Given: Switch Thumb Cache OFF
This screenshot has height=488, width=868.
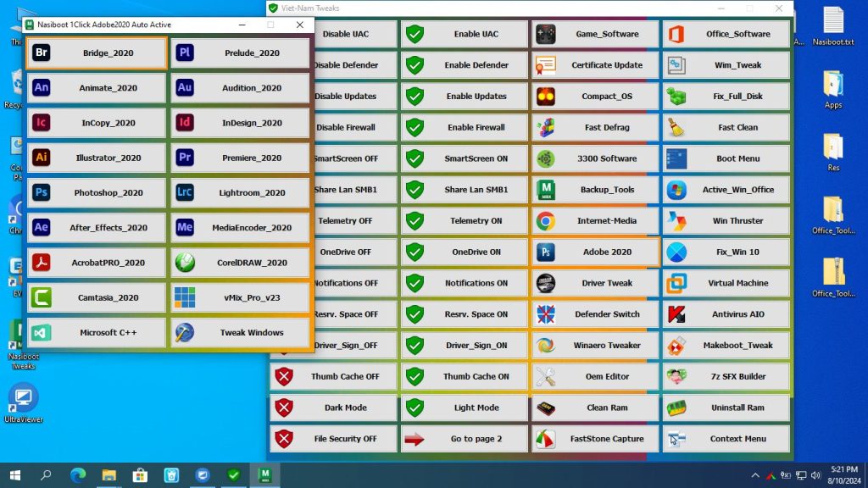Looking at the screenshot, I should click(333, 377).
